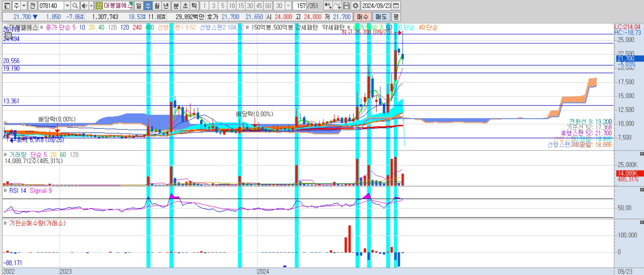Screen dimensions: 644x275
Task: Toggle the 대봉엘에스 price legend marker
Action: 5,28
